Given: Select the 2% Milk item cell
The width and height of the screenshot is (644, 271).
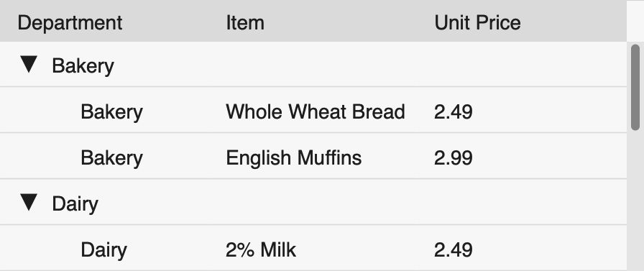Looking at the screenshot, I should point(261,249).
